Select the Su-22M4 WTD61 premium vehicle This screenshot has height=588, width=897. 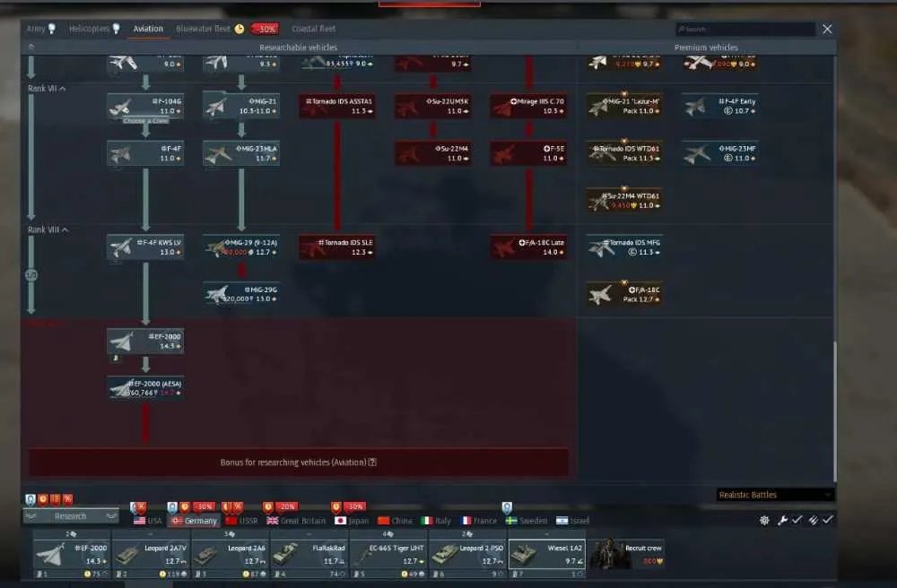tap(624, 201)
